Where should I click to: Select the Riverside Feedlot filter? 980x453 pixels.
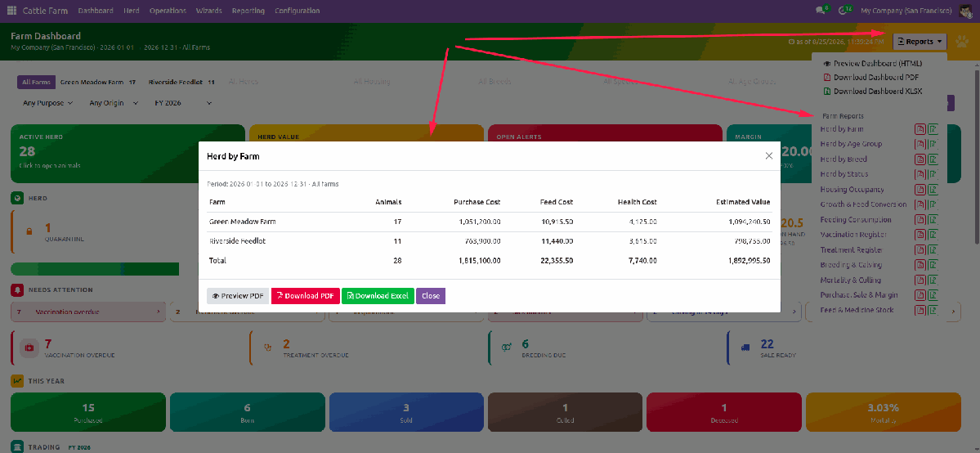tap(181, 82)
